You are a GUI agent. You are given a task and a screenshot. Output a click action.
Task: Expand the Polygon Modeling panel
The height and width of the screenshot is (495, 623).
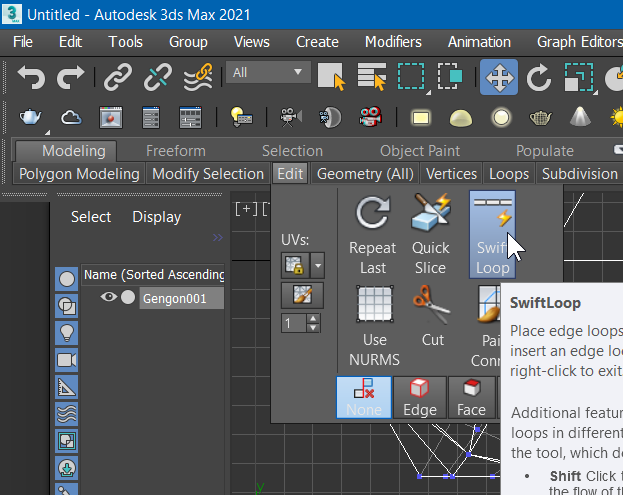click(79, 174)
